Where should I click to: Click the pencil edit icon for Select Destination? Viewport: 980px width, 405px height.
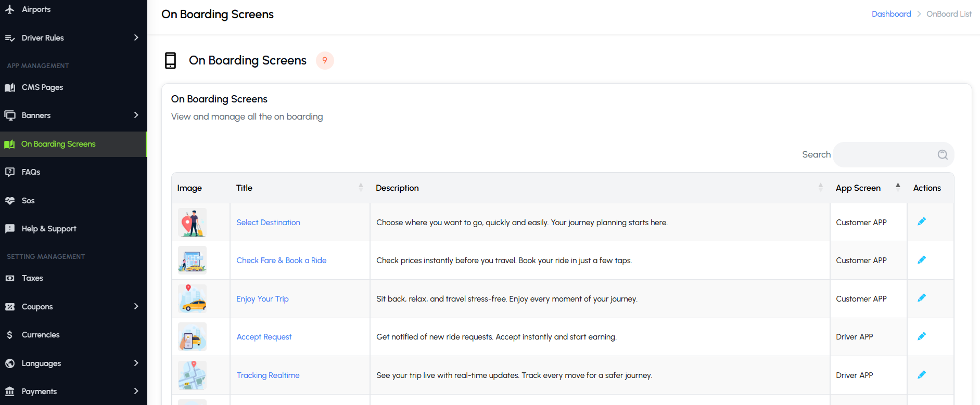(x=921, y=221)
